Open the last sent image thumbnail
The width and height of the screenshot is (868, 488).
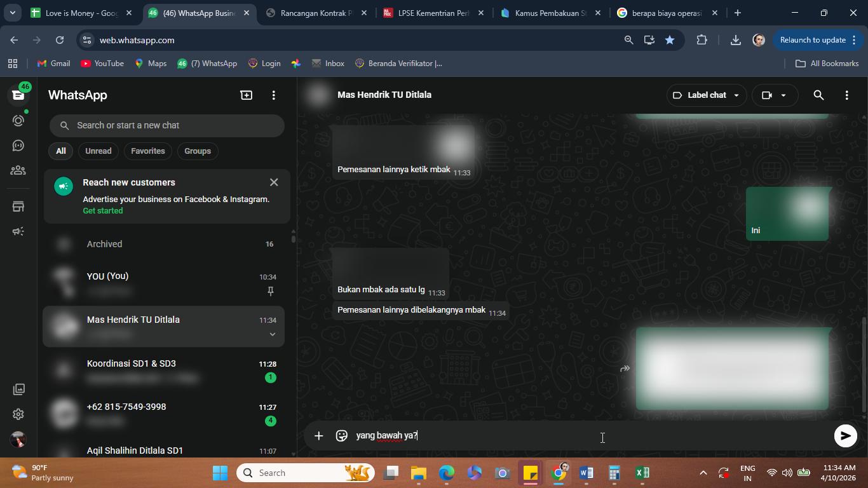coord(733,369)
